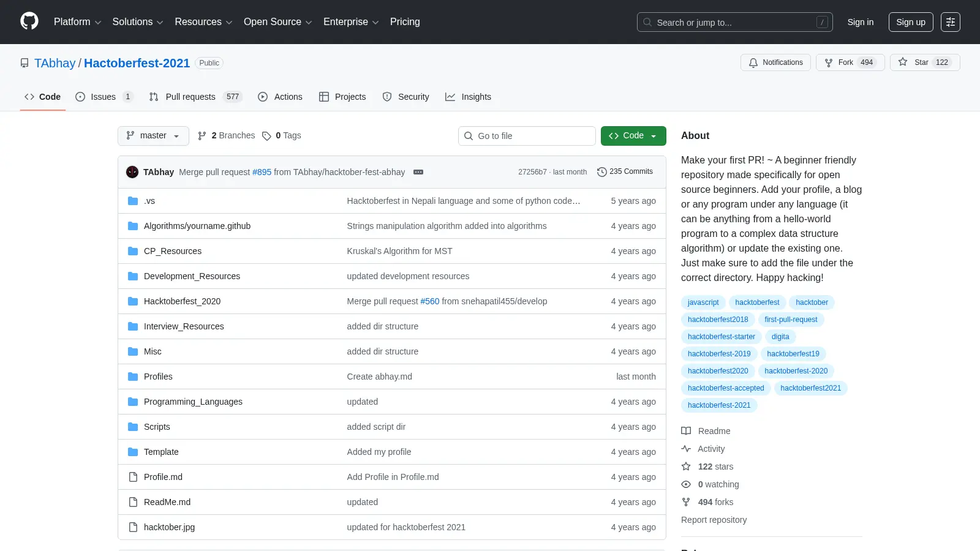Open the master branch dropdown
980x551 pixels.
point(153,136)
